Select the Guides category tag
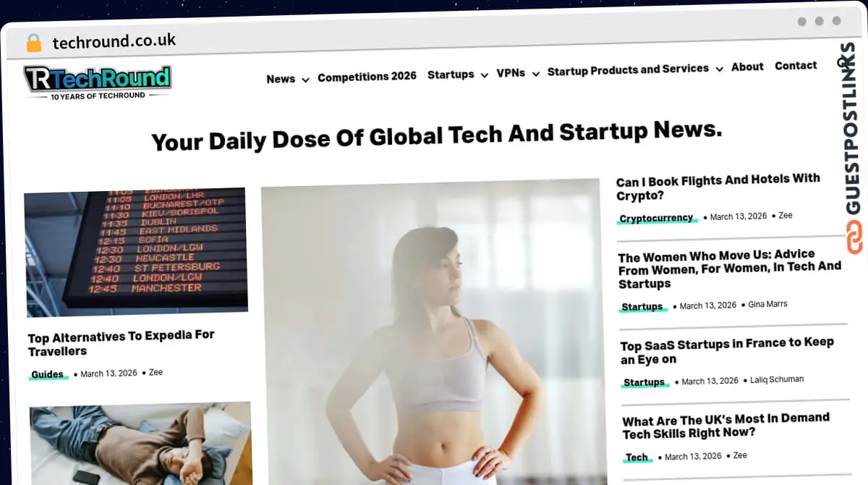Viewport: 868px width, 485px height. coord(47,374)
